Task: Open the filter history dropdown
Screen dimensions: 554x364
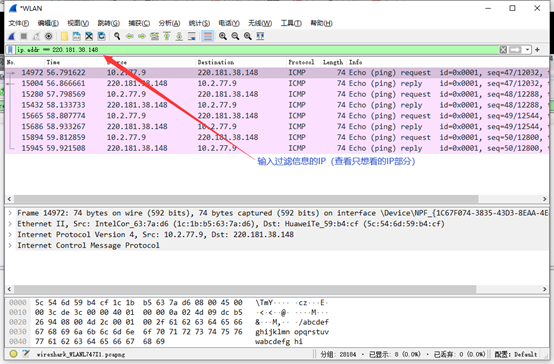Action: click(x=527, y=50)
